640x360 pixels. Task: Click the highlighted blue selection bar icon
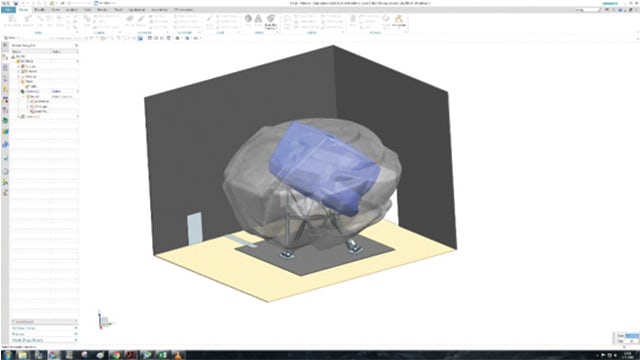140,38
